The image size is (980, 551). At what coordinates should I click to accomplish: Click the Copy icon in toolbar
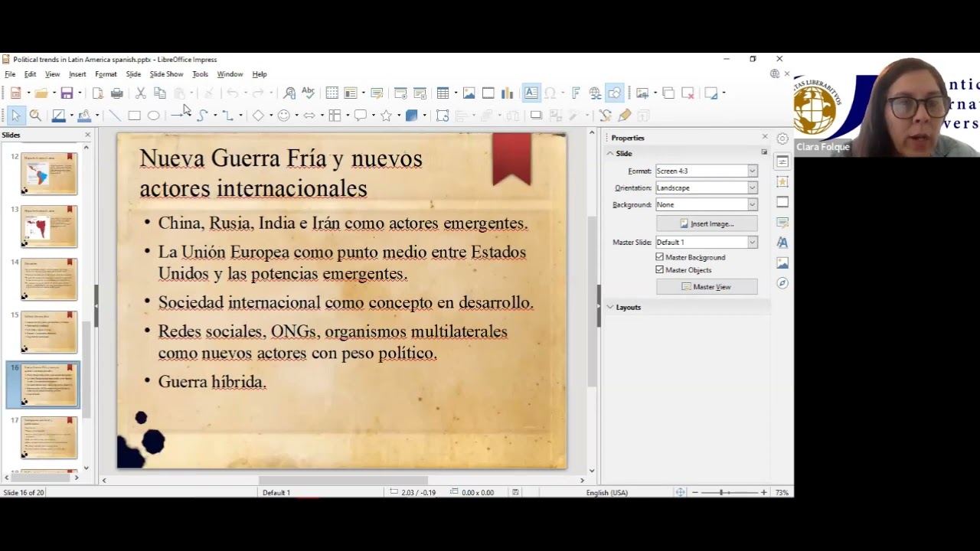click(x=160, y=93)
